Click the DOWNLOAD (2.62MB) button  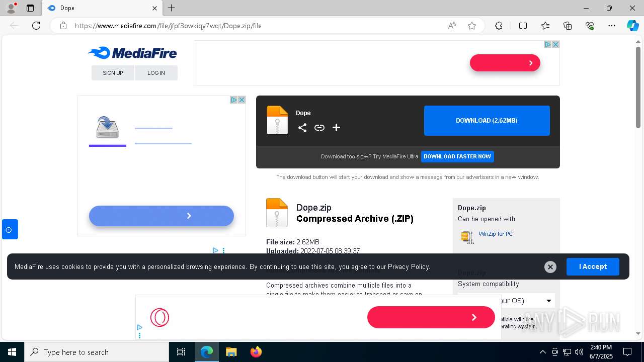point(487,121)
